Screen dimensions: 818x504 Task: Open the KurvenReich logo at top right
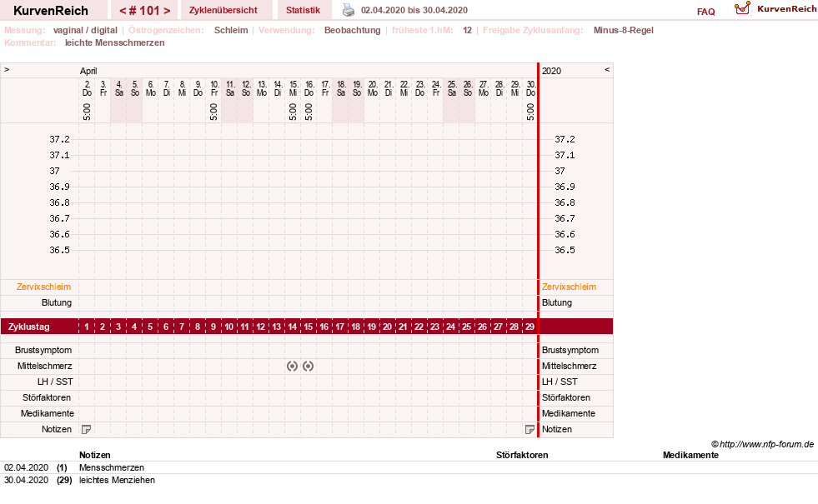[775, 8]
